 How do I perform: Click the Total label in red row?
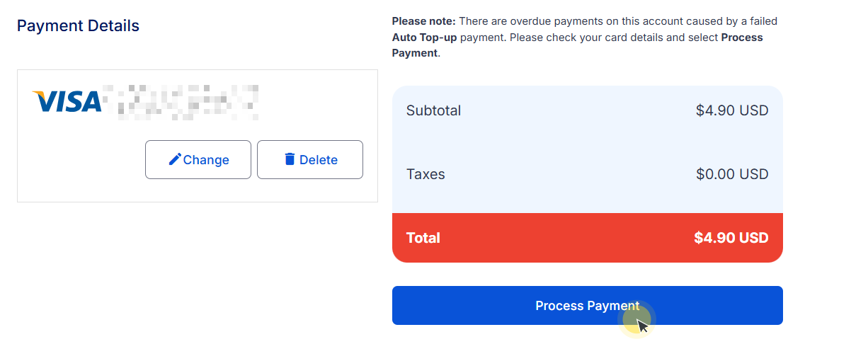coord(423,238)
